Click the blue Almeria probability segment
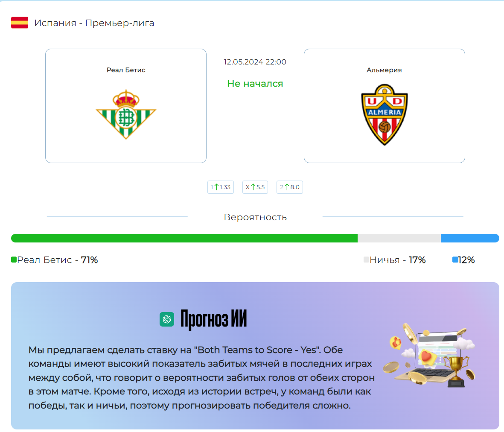Viewport: 504px width, 432px height. coord(470,238)
